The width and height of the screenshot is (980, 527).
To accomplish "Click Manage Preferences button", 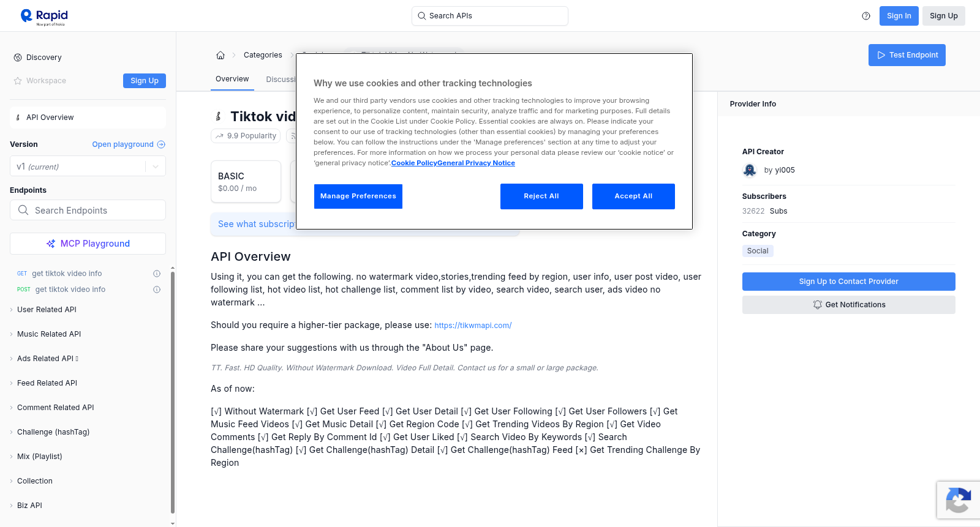I will 358,196.
